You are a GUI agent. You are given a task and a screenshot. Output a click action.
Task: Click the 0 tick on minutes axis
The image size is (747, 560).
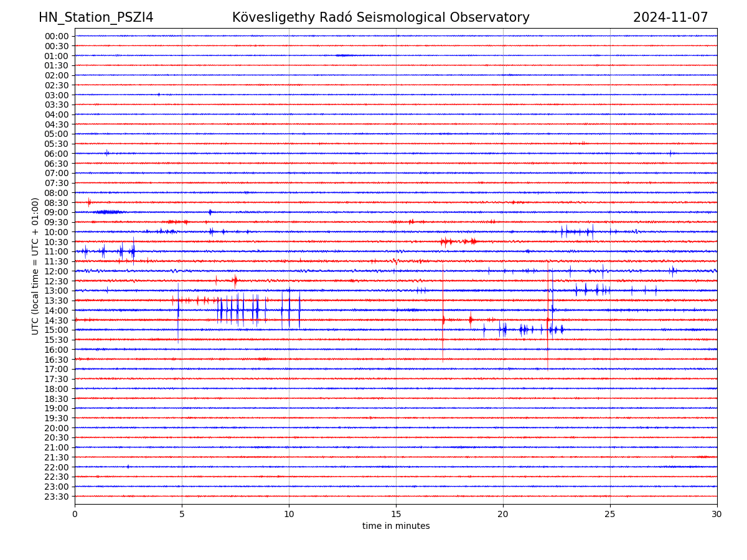[x=75, y=514]
